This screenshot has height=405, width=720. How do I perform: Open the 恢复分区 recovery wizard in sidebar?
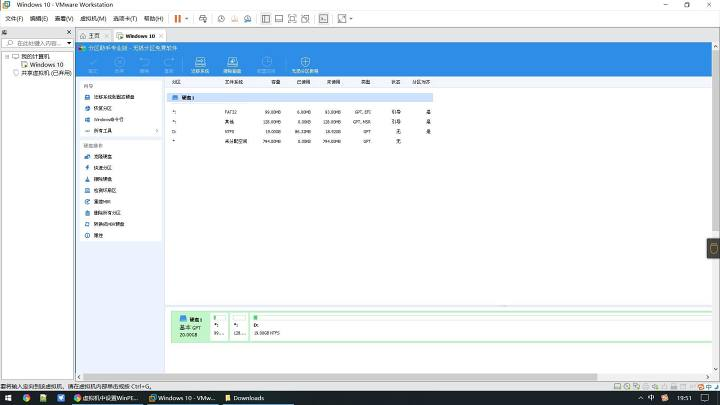[98, 108]
